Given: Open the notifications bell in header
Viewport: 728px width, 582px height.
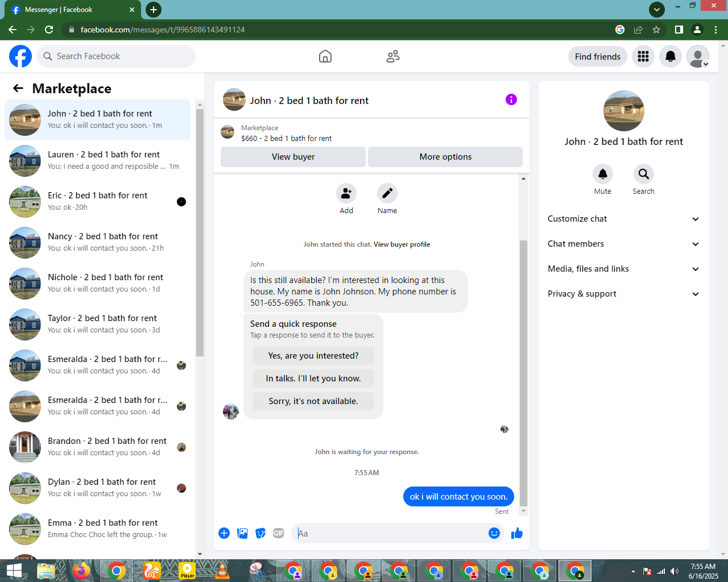Looking at the screenshot, I should tap(671, 56).
